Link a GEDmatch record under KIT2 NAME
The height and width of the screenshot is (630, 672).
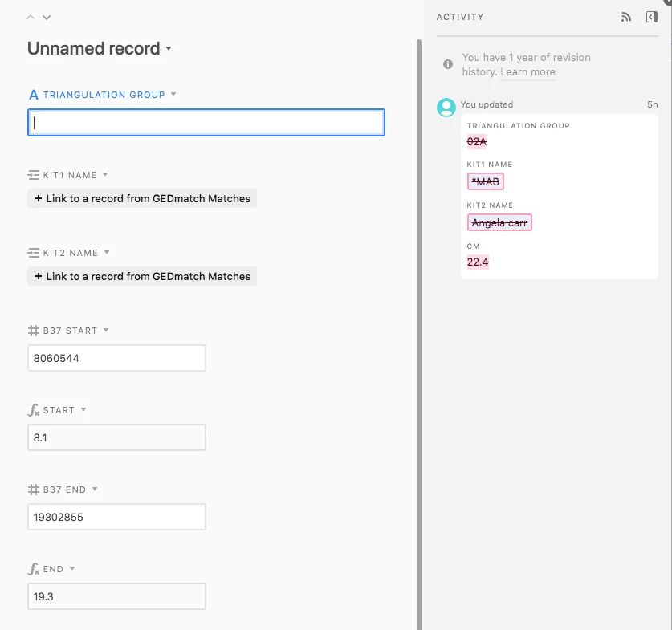[142, 276]
